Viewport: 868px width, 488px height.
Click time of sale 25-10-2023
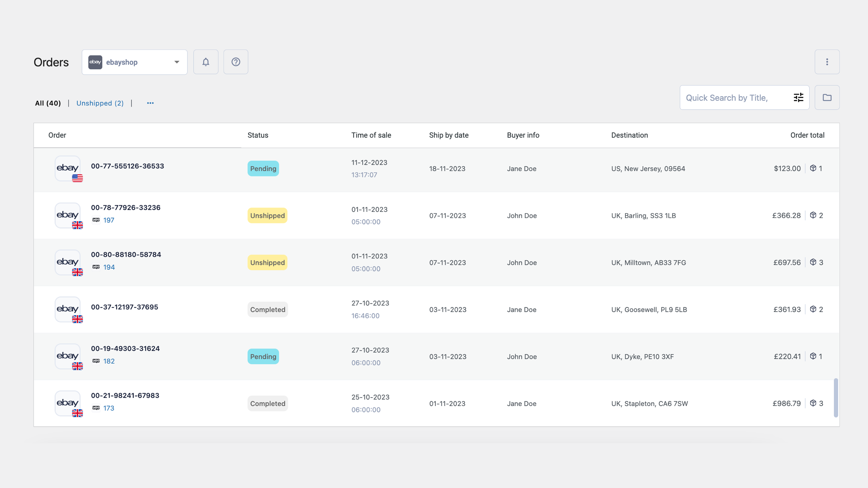370,397
